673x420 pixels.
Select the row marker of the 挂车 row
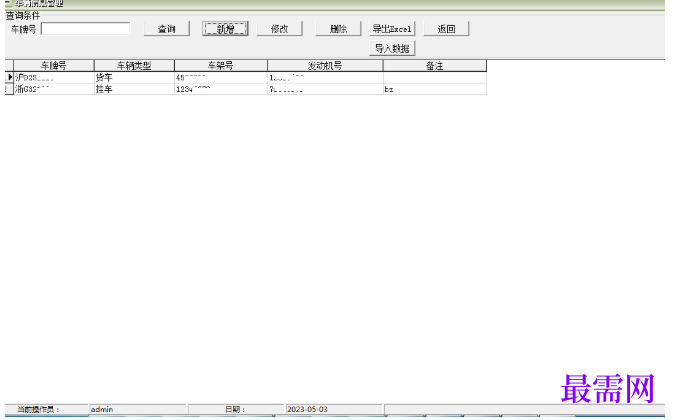point(9,89)
